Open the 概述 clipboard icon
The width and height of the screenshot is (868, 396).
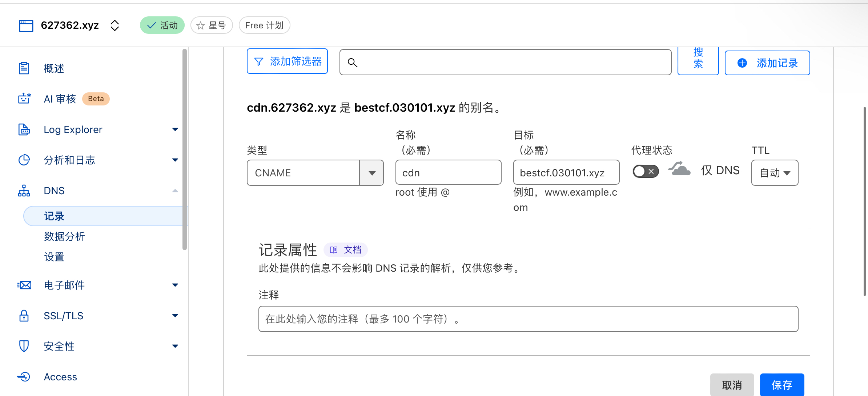[24, 68]
